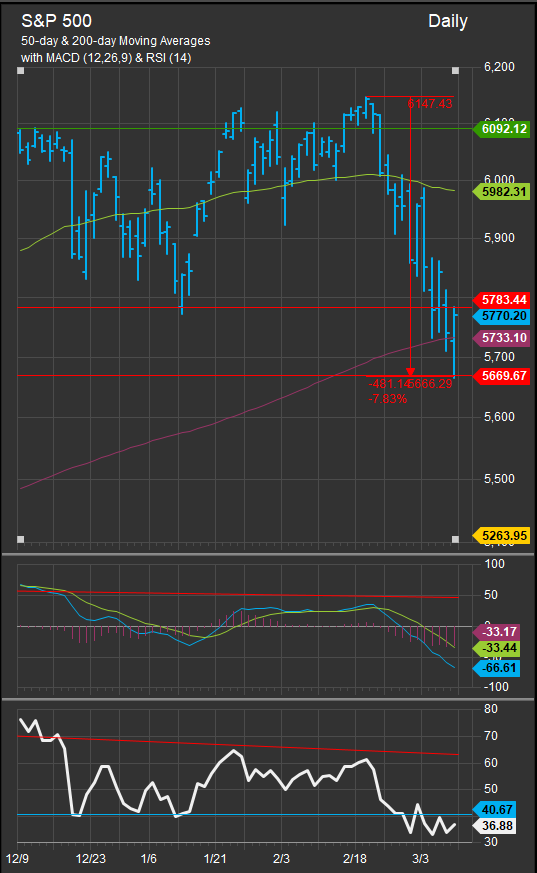
Task: Click the 2/3 date axis label
Action: pyautogui.click(x=281, y=859)
